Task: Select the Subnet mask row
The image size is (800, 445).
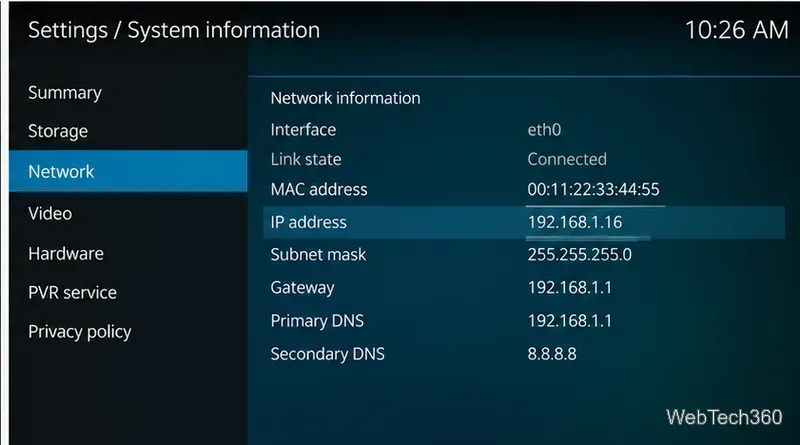Action: tap(524, 254)
